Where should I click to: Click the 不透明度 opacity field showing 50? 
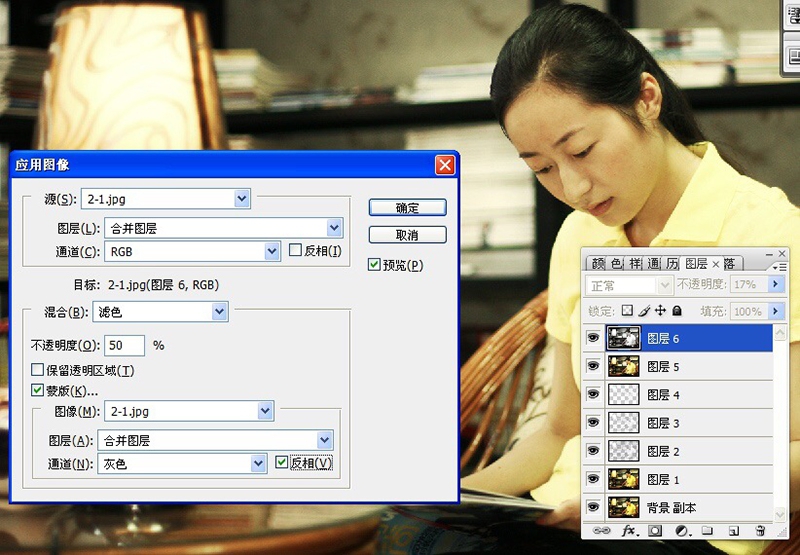[x=125, y=345]
